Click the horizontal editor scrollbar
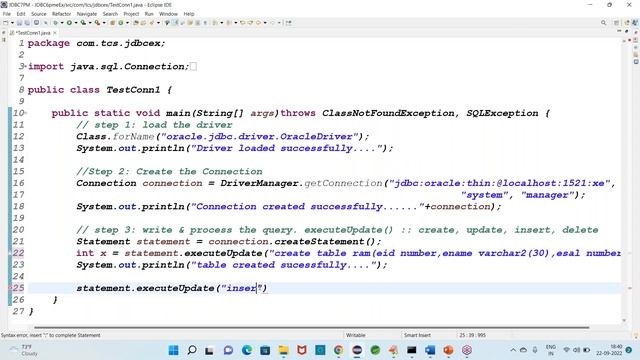640x360 pixels. 311,327
